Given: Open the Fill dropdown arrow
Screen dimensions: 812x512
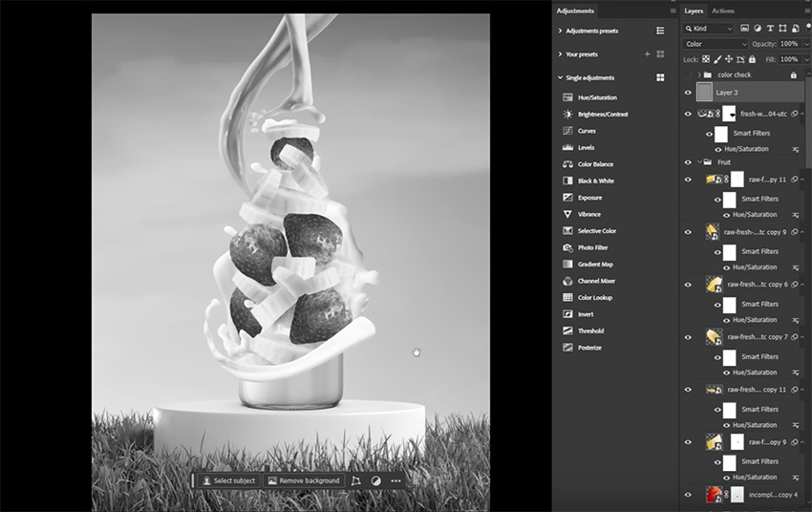Looking at the screenshot, I should (806, 59).
